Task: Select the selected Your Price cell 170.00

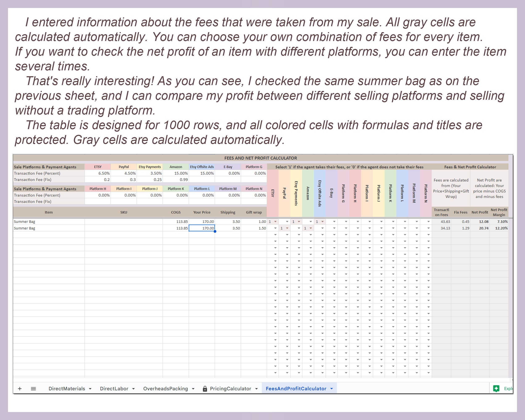Action: (202, 228)
